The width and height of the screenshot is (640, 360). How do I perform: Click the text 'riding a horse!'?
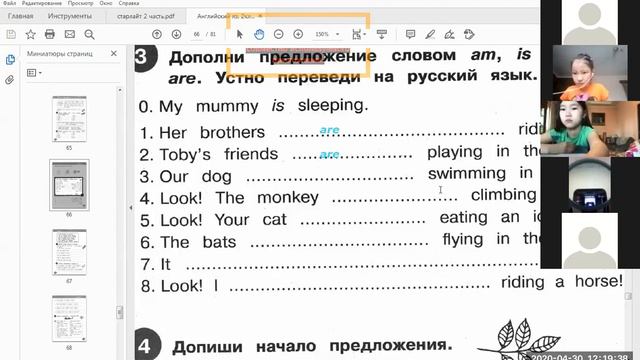pos(562,282)
